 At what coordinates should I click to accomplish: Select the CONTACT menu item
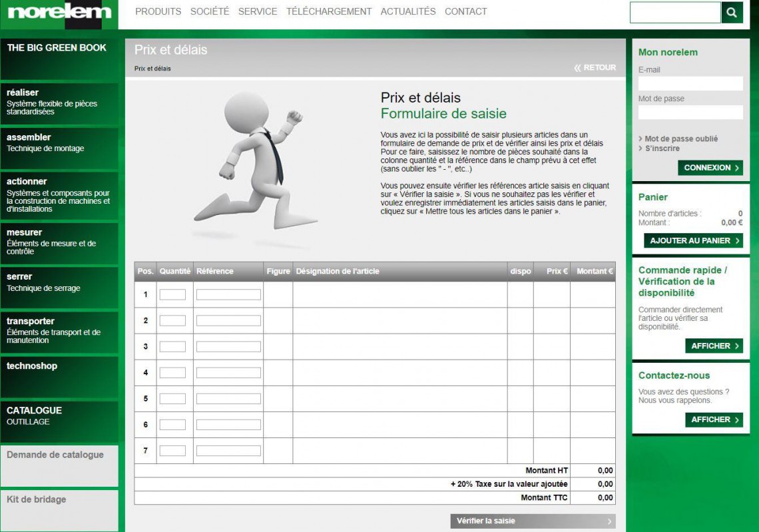click(x=465, y=11)
